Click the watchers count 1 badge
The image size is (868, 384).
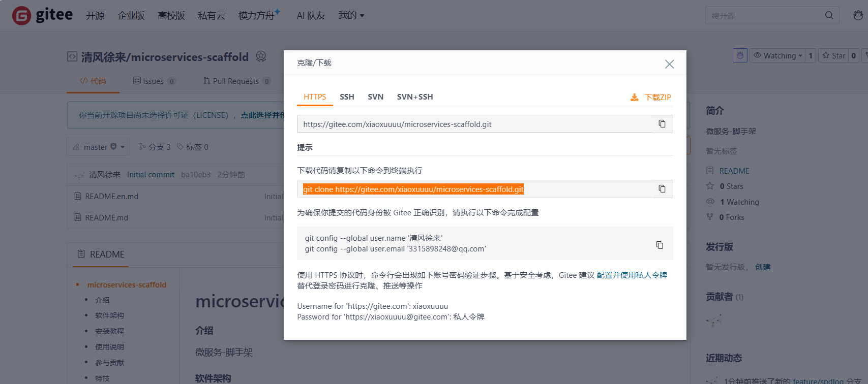tap(811, 55)
